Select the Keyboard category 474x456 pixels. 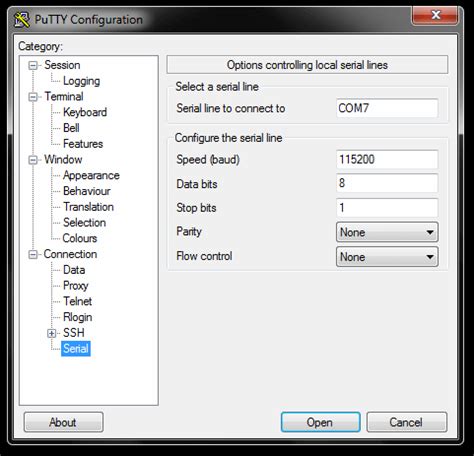(85, 112)
